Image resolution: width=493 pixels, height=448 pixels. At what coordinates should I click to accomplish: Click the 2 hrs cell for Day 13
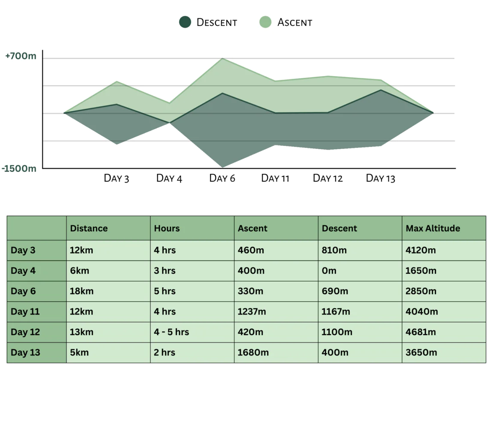pyautogui.click(x=192, y=352)
